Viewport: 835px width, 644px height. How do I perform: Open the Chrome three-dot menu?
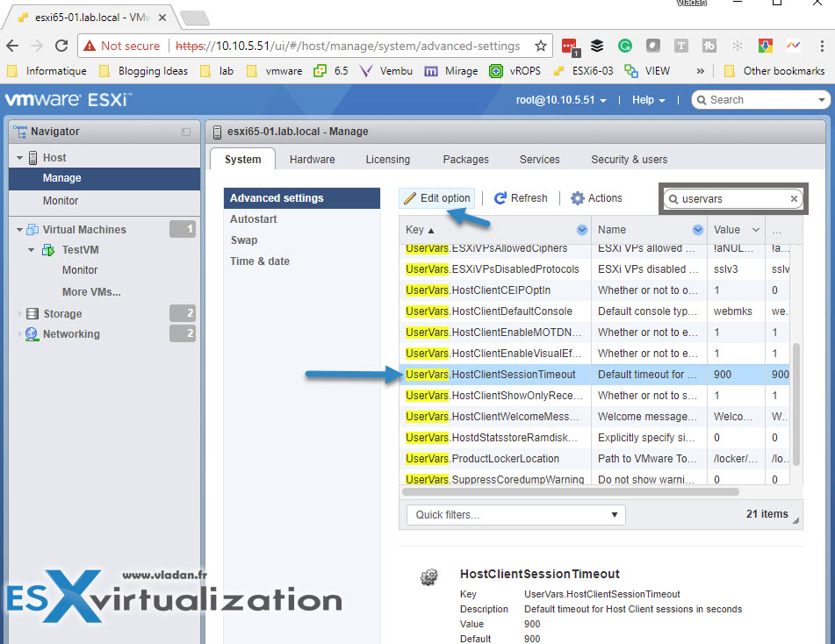tap(822, 46)
